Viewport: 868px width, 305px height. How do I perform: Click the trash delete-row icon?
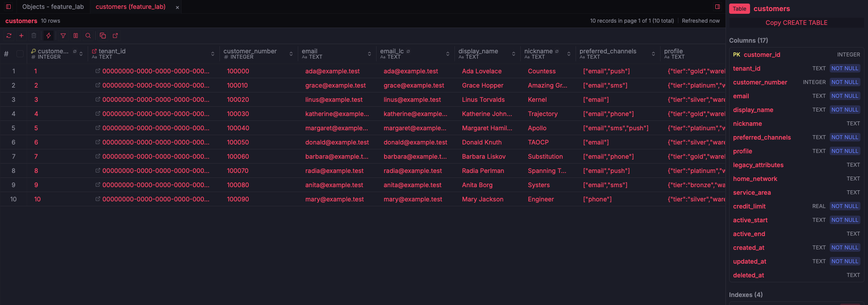pos(34,36)
